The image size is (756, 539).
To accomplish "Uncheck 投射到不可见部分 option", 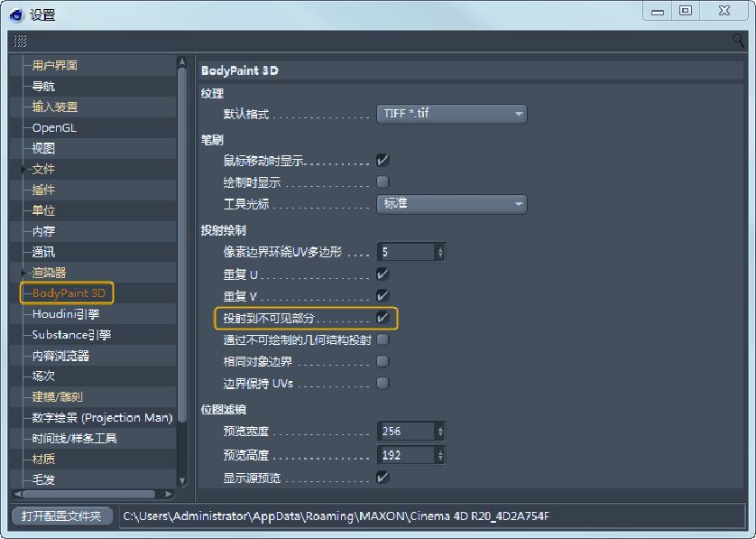I will (383, 318).
